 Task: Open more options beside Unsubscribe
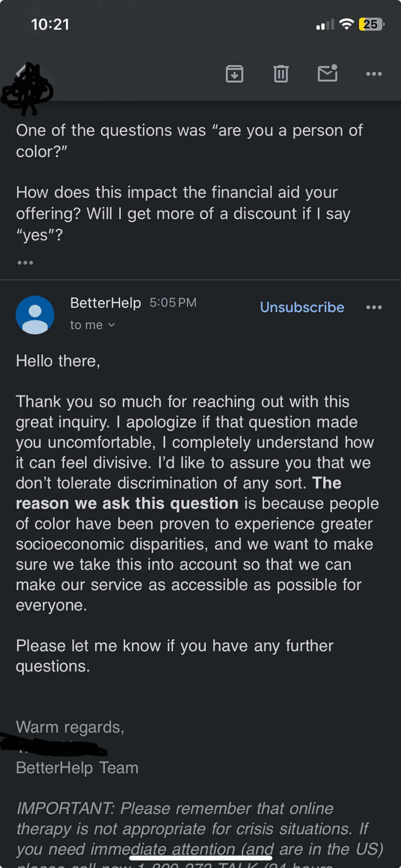[374, 307]
